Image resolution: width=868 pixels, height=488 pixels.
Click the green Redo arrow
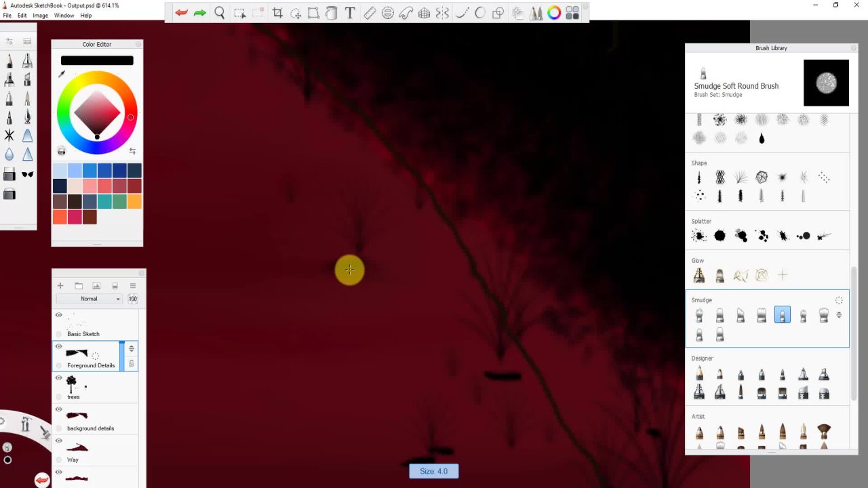click(x=200, y=13)
